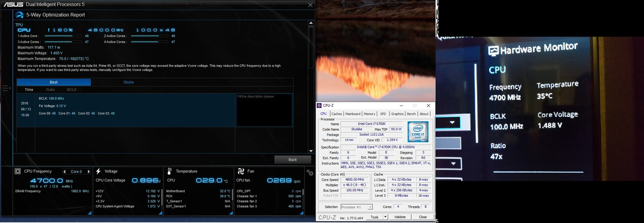The height and width of the screenshot is (223, 644).
Task: Open the lower dropdown beside Hardware Monitor
Action: tap(449, 164)
